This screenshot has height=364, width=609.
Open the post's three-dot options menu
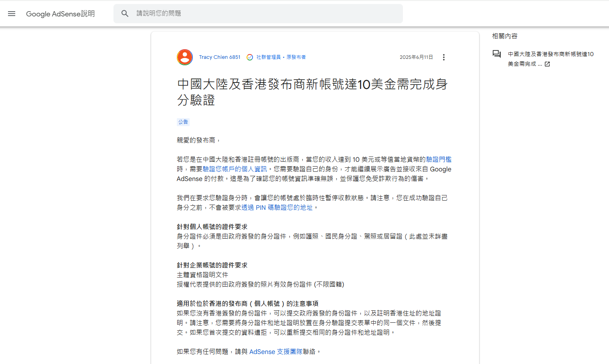coord(443,57)
